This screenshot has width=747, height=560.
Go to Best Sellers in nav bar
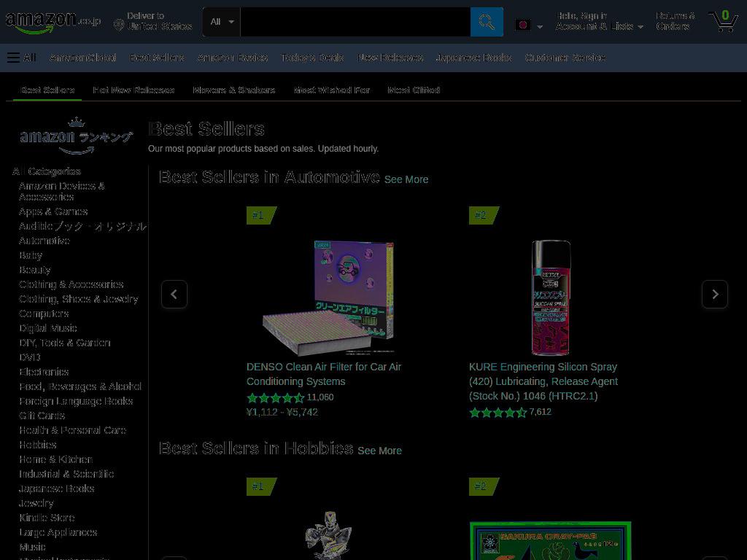pos(157,58)
